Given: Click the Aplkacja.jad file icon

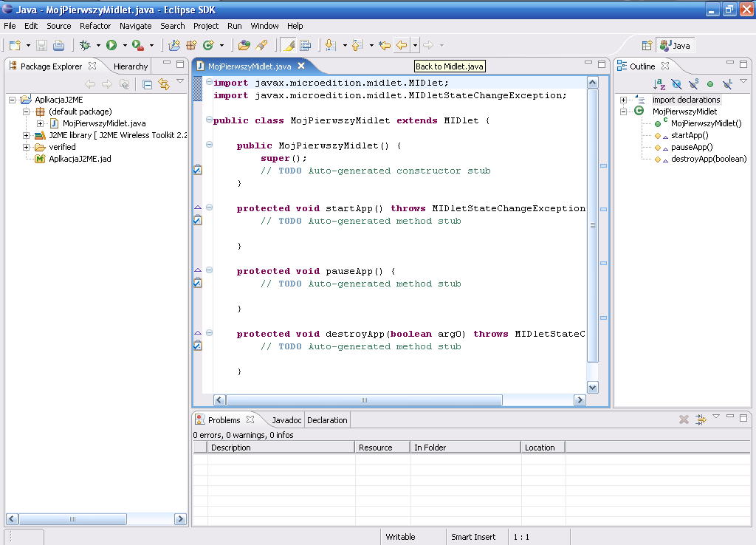Looking at the screenshot, I should click(40, 159).
